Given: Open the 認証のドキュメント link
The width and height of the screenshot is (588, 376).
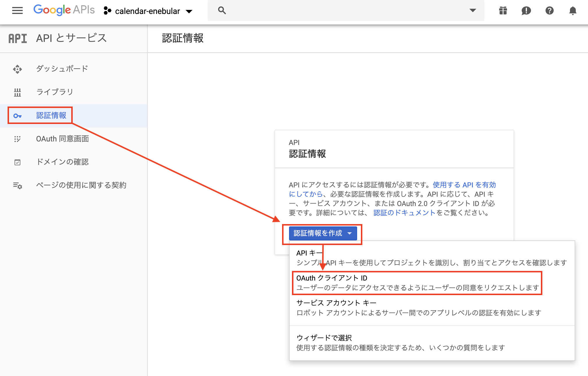Looking at the screenshot, I should coord(404,213).
